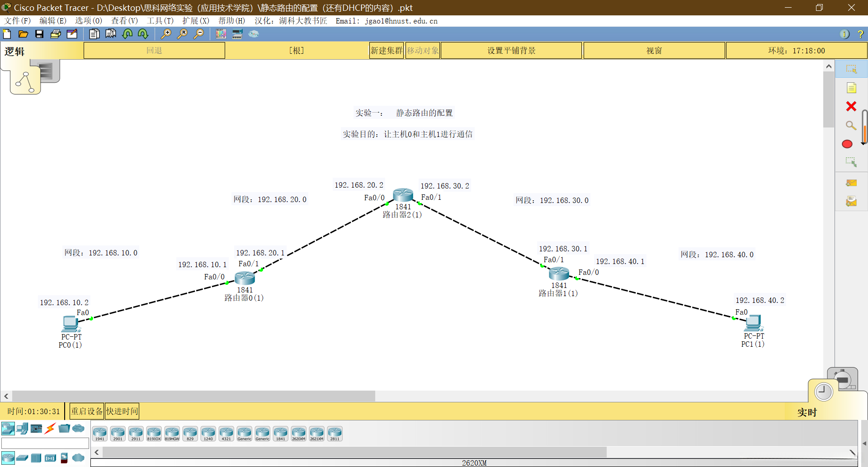Pick the 1941 router from device list
Image resolution: width=868 pixels, height=467 pixels.
pos(99,434)
